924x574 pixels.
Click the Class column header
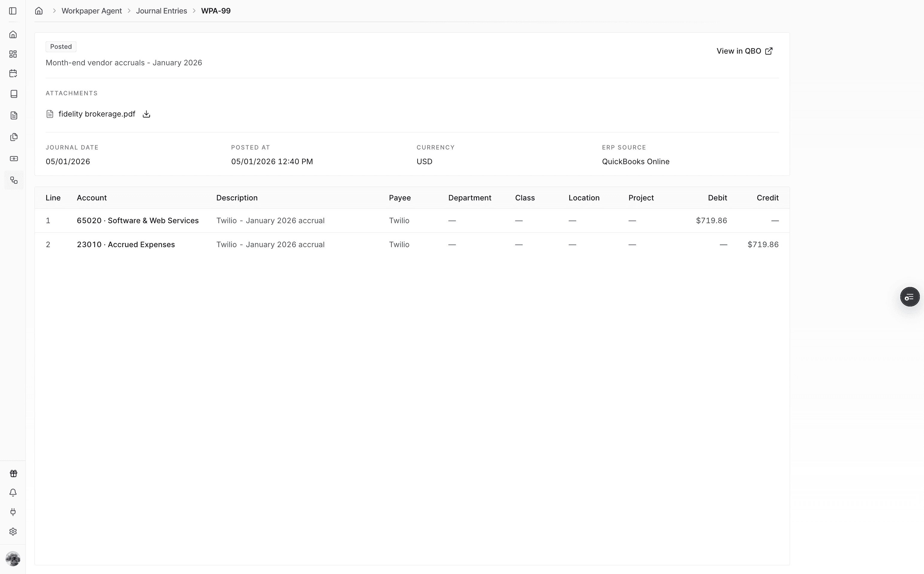[x=525, y=198]
